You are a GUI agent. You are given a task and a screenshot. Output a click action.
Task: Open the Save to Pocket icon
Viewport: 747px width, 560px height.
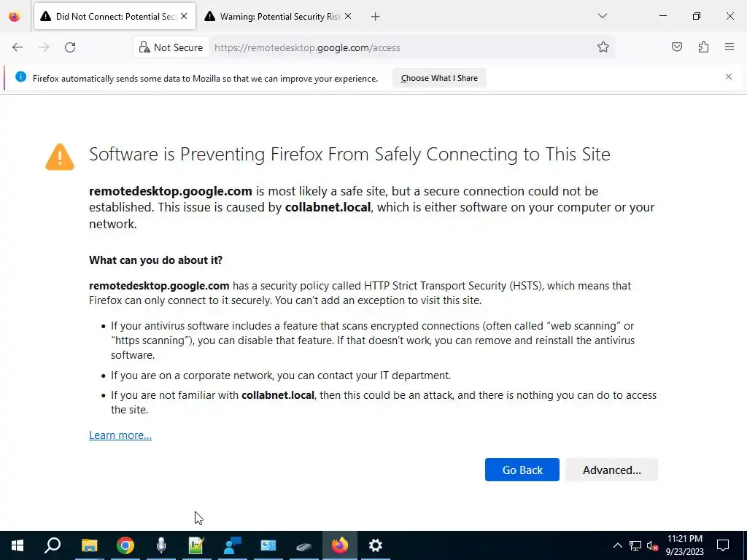tap(677, 47)
